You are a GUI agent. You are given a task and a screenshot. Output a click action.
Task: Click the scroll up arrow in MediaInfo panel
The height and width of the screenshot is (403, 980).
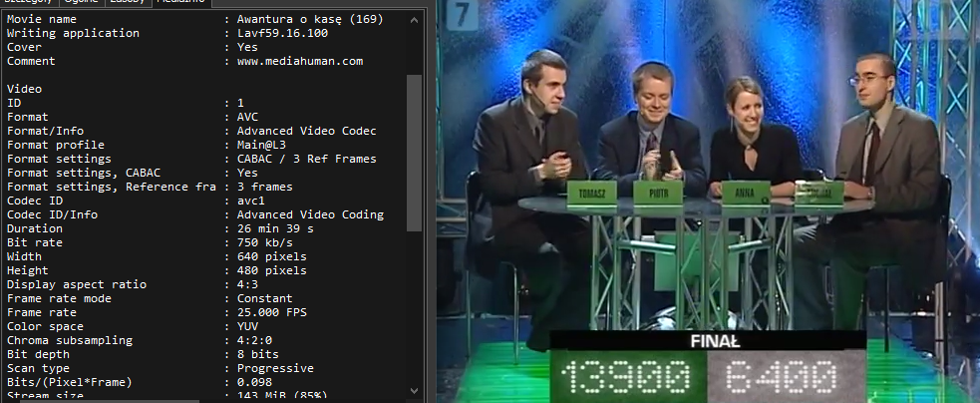415,17
